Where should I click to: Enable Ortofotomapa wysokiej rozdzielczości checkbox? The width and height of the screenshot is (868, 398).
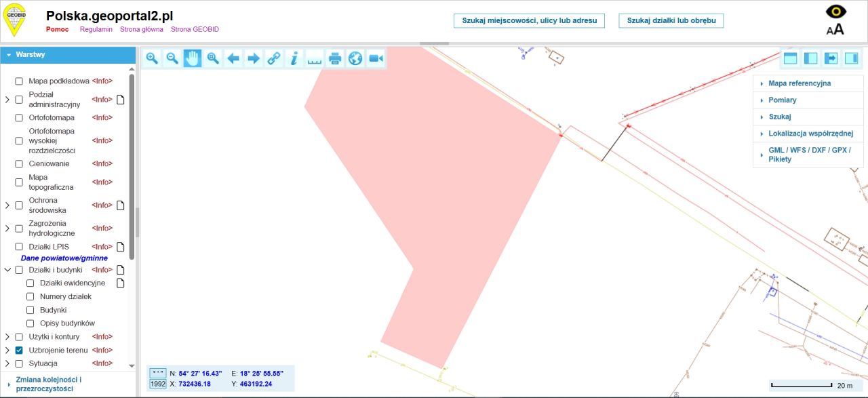tap(19, 140)
